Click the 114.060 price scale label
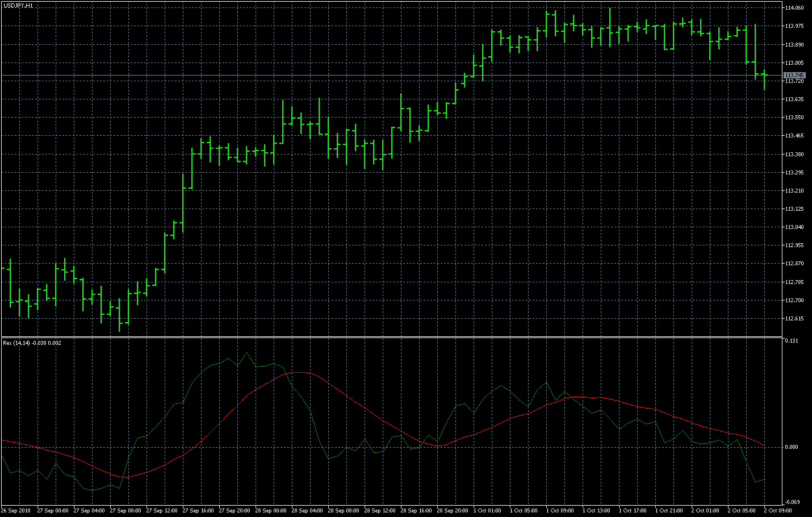 click(794, 8)
